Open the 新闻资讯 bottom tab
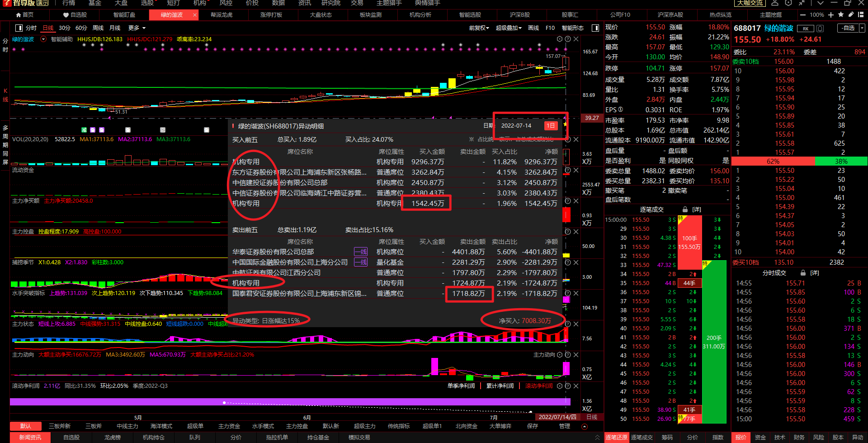This screenshot has height=443, width=868. [30, 438]
